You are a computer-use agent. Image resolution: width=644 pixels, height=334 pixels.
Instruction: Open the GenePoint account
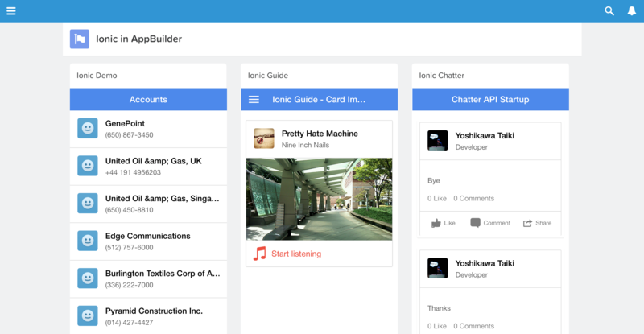(148, 129)
